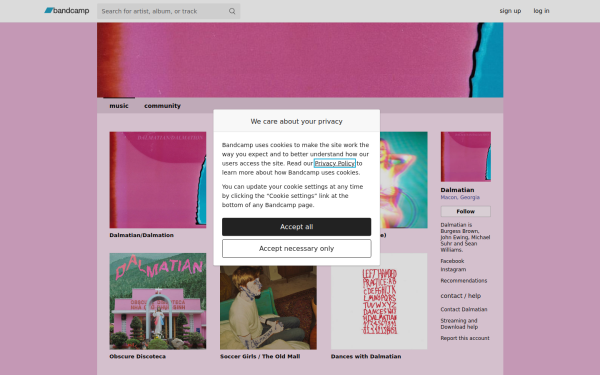Open the Recommendations link

click(464, 280)
